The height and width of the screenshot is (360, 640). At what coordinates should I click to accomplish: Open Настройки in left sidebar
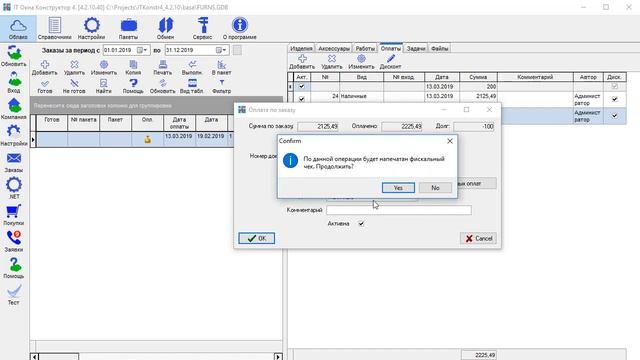point(14,136)
